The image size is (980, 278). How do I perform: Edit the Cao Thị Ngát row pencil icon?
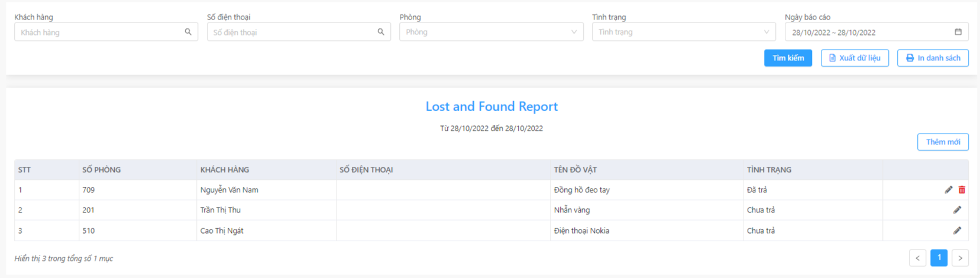click(x=957, y=231)
